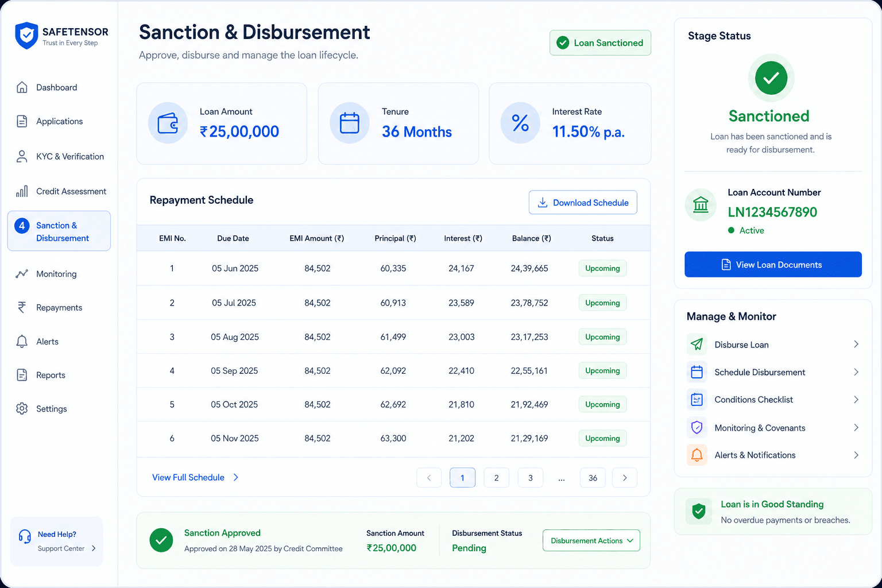882x588 pixels.
Task: Click the Sanction Approved green check icon
Action: [161, 540]
